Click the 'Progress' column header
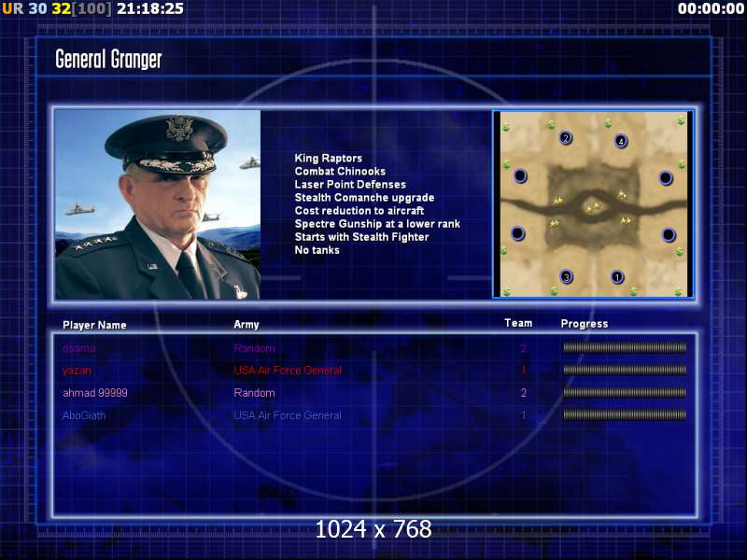Image resolution: width=747 pixels, height=560 pixels. click(x=585, y=324)
